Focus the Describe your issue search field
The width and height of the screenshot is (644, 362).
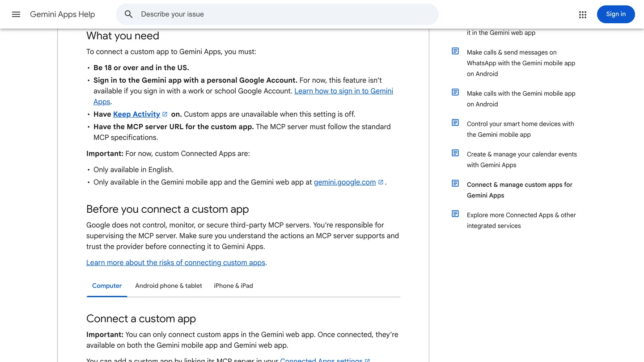(x=277, y=14)
